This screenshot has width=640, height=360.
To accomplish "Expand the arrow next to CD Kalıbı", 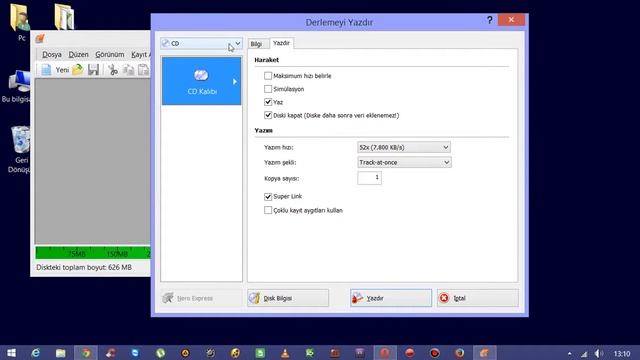I will 235,82.
